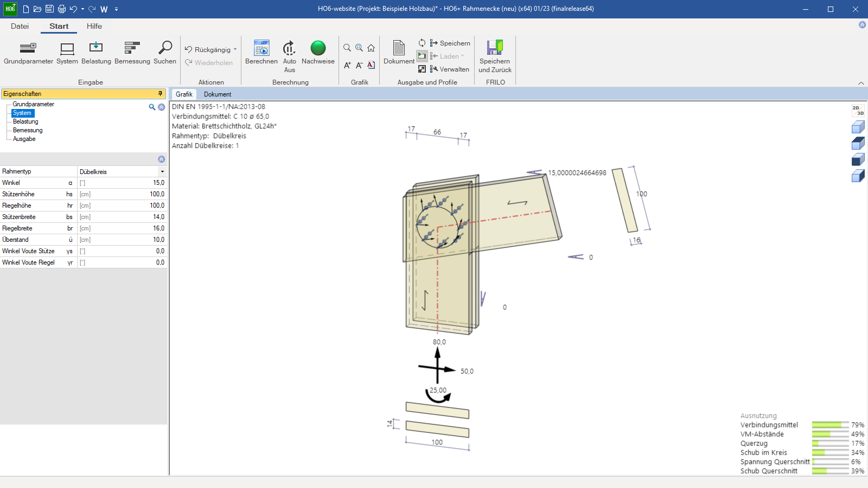Click the expand-arrow output icon
The image size is (868, 488).
(x=422, y=69)
